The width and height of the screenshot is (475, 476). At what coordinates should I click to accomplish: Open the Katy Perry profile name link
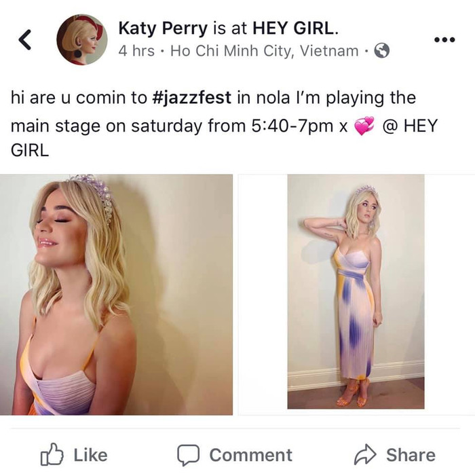(x=163, y=29)
